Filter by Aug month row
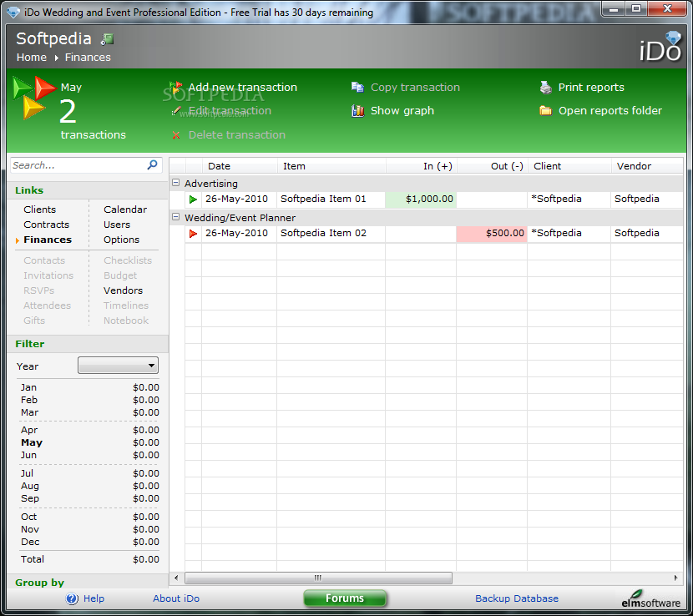The width and height of the screenshot is (693, 616). (89, 486)
